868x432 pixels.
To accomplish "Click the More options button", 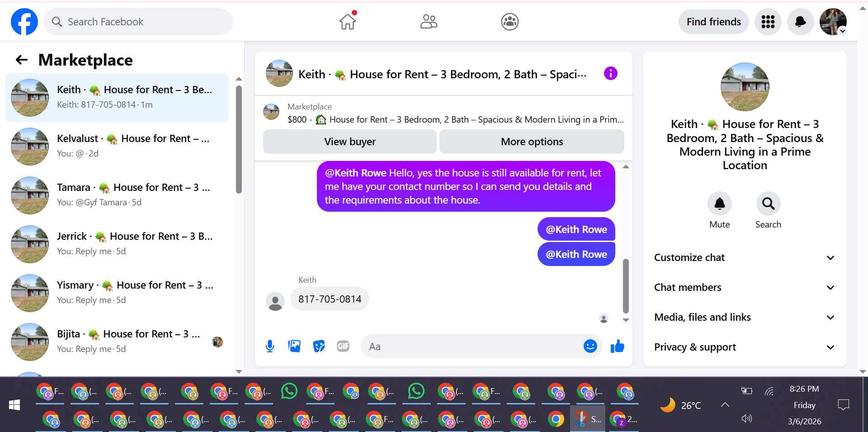I will 532,142.
